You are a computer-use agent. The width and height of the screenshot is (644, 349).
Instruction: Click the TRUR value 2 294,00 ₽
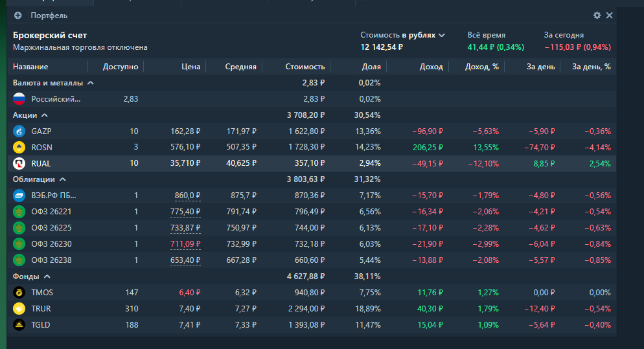pos(306,308)
